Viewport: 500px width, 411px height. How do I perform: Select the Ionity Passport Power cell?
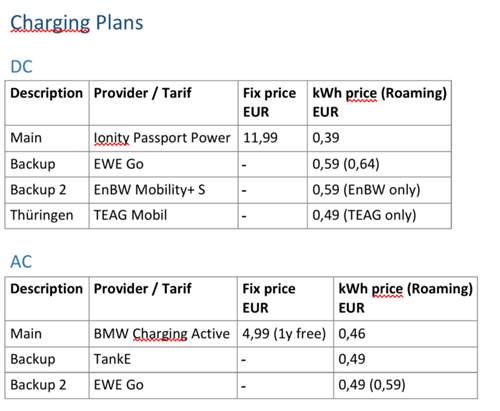click(x=164, y=138)
